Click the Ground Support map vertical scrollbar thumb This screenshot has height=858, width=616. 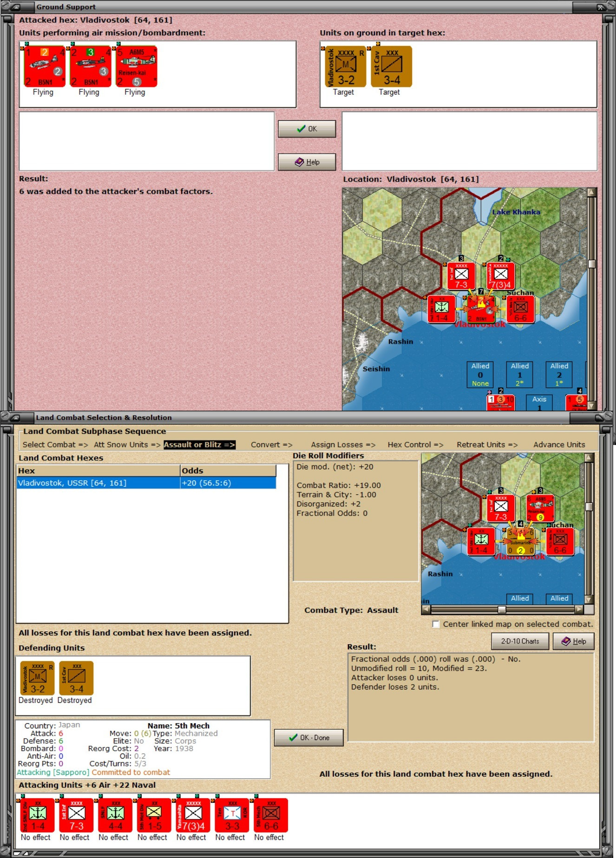pyautogui.click(x=591, y=264)
